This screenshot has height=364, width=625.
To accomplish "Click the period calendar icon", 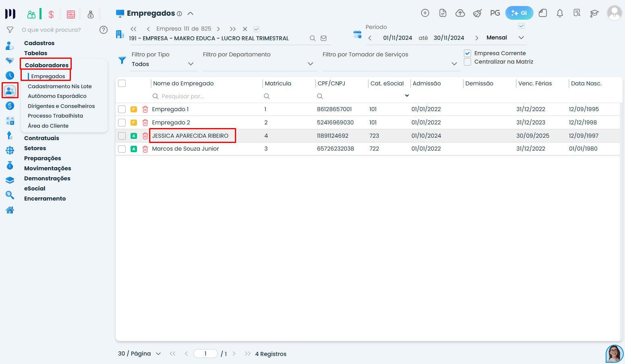I will pyautogui.click(x=357, y=35).
